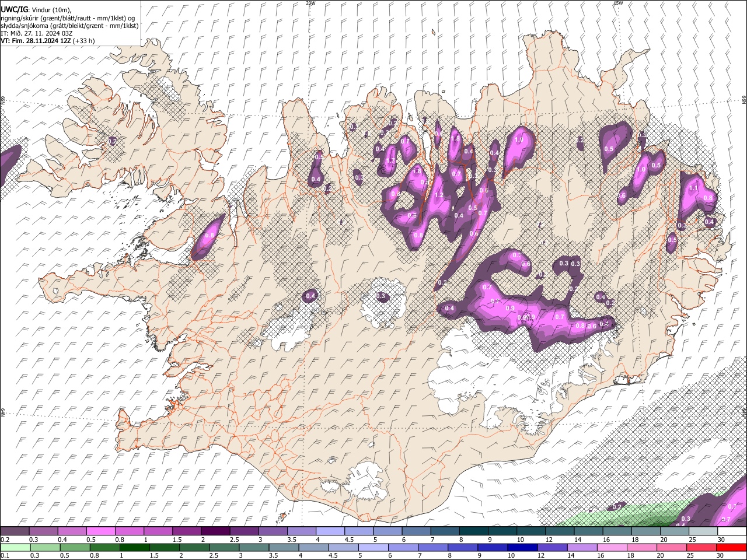Screen dimensions: 747x560
Task: Click the lavender 4 swatch in the upper legend
Action: [x=329, y=531]
